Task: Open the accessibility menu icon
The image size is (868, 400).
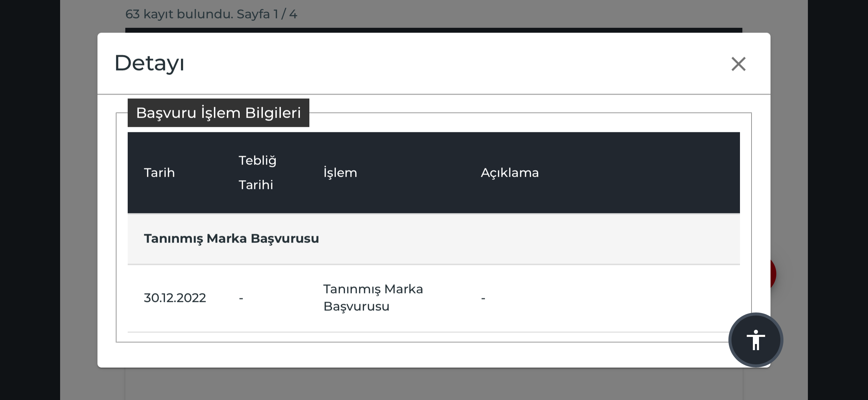Action: (x=756, y=340)
